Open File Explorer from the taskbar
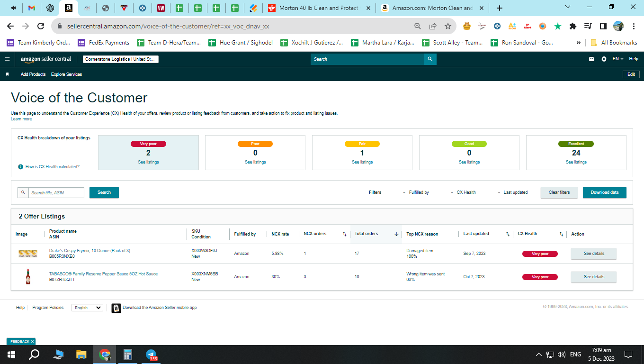The height and width of the screenshot is (364, 644). [x=81, y=354]
